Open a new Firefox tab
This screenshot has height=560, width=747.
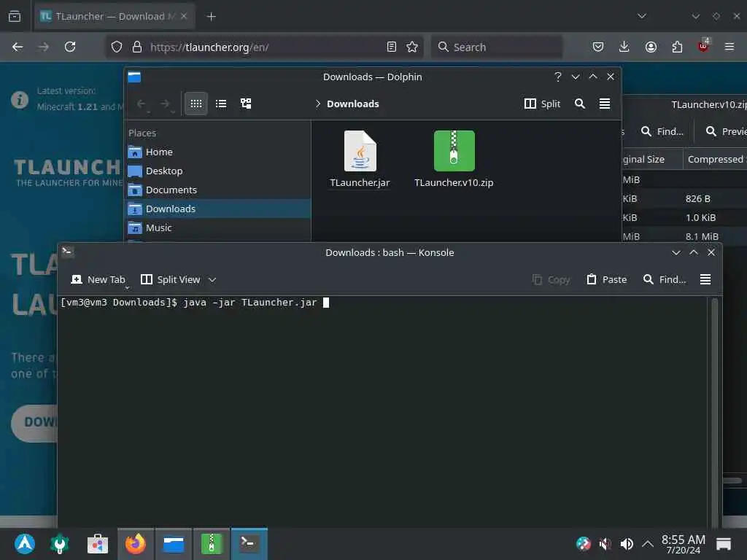(211, 17)
